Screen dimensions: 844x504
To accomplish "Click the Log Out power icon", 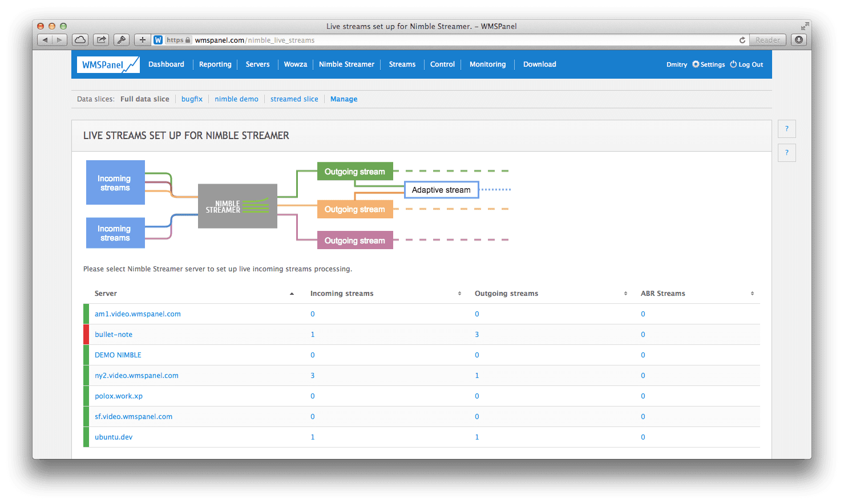I will (733, 64).
